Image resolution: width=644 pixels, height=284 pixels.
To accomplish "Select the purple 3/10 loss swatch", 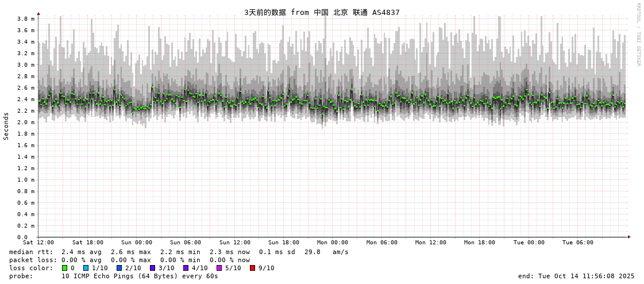I will coord(153,268).
